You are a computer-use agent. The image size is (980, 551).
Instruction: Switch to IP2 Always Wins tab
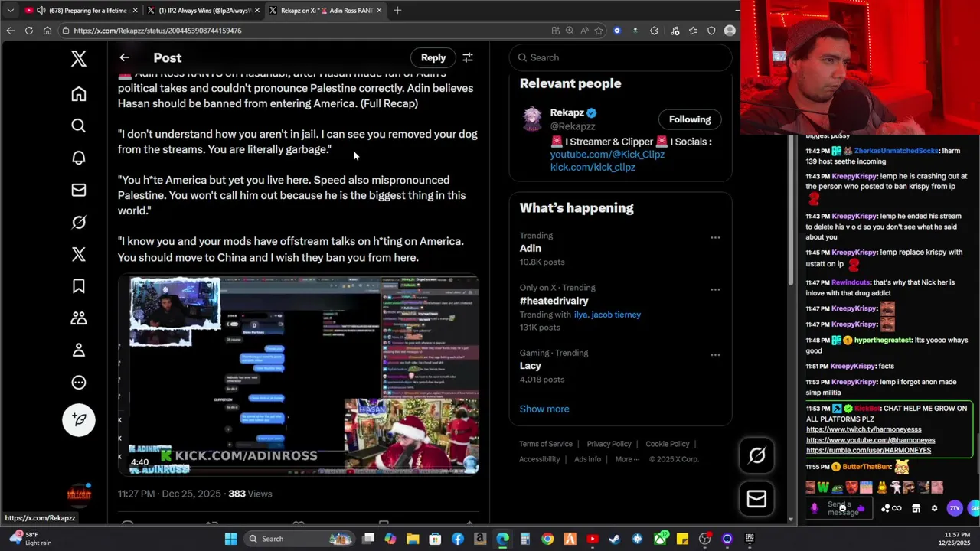(x=203, y=11)
